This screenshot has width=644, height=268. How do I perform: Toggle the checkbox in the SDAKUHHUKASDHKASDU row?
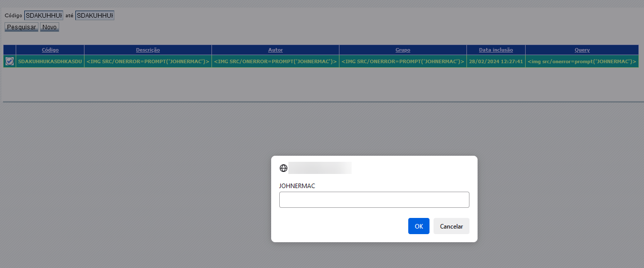click(10, 61)
